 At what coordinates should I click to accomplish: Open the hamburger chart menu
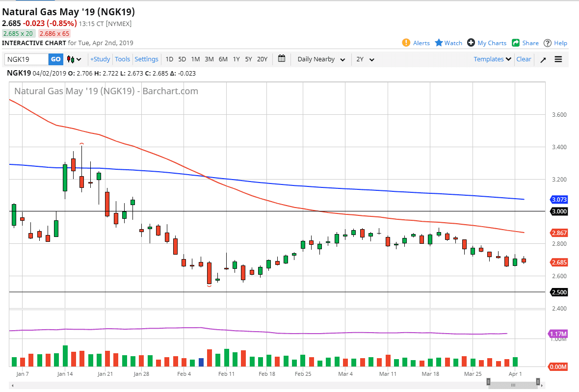(558, 59)
